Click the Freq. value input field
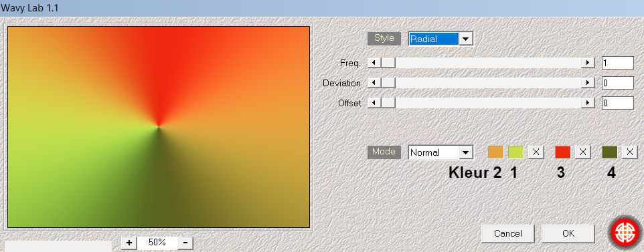This screenshot has width=644, height=252. pyautogui.click(x=618, y=63)
